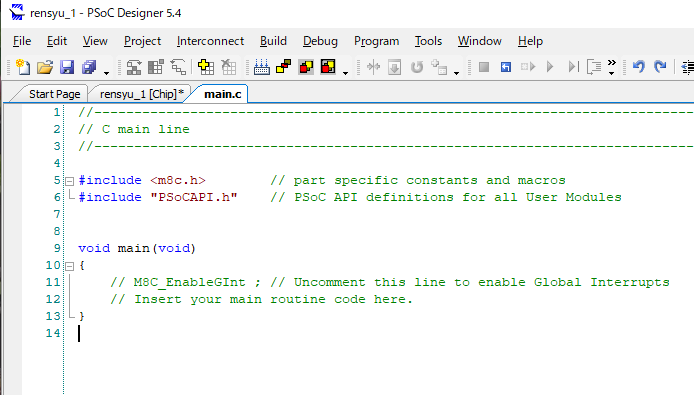This screenshot has width=694, height=395.
Task: Click the grid layout icon in toolbar
Action: click(x=156, y=67)
